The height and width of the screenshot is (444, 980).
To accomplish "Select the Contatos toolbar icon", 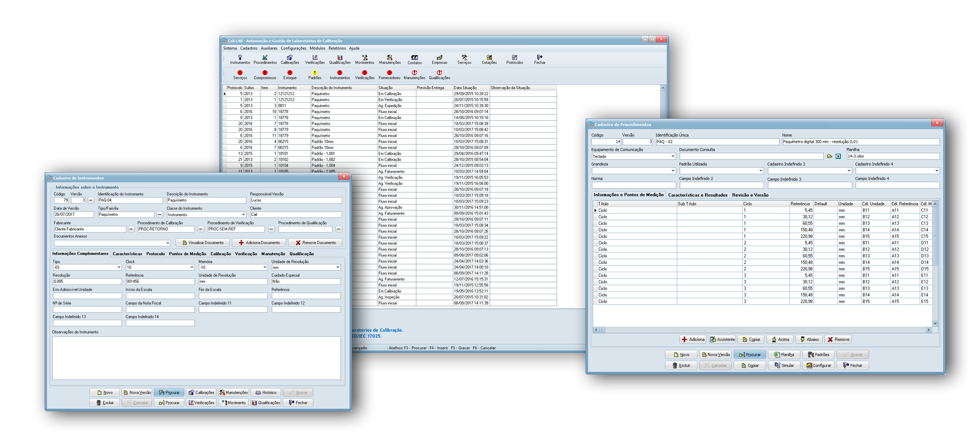I will coord(415,59).
